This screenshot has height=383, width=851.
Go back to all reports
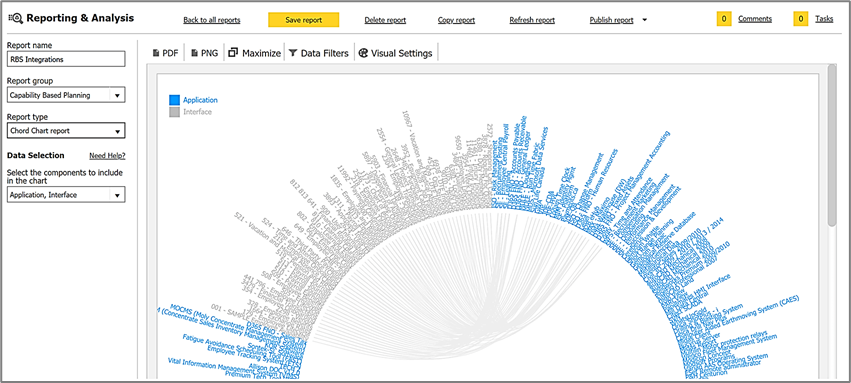click(212, 20)
